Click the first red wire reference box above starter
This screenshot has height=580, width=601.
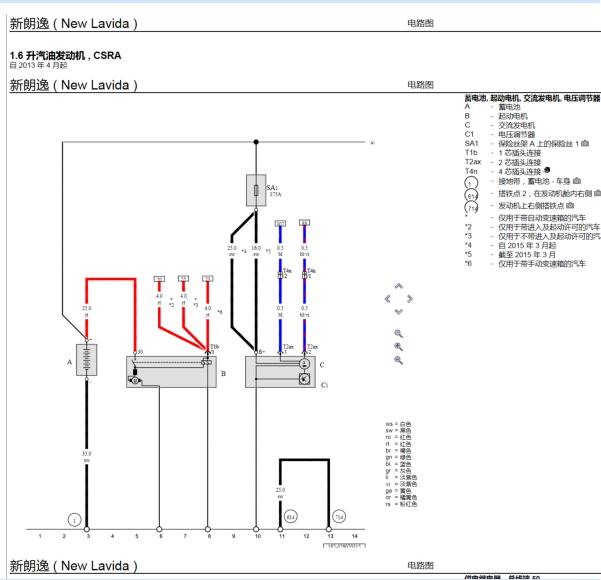pyautogui.click(x=159, y=279)
